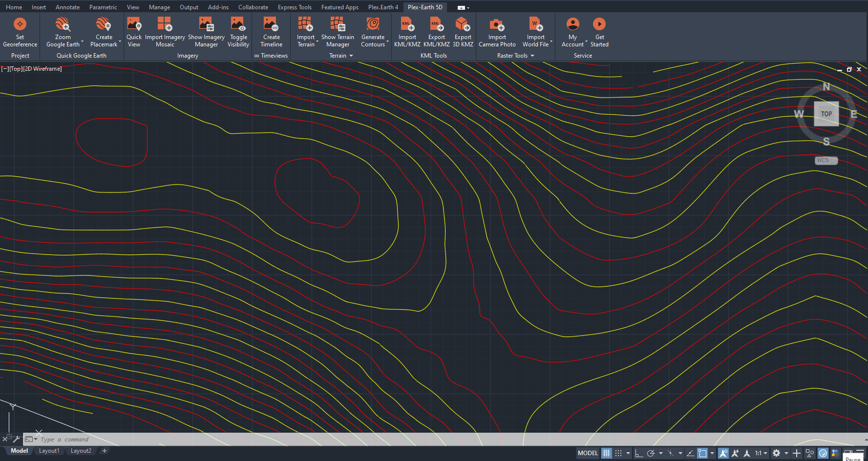
Task: Expand the Raster Tools panel flyout
Action: click(x=532, y=56)
